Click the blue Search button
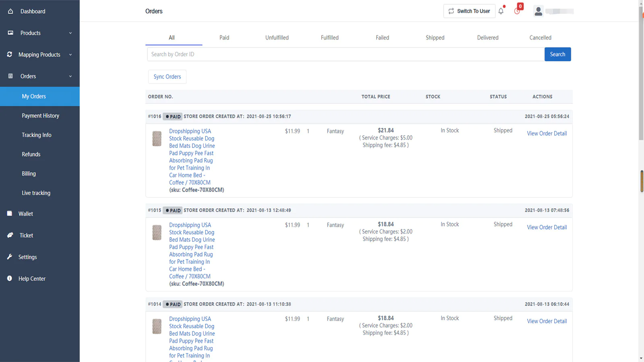 coord(557,54)
